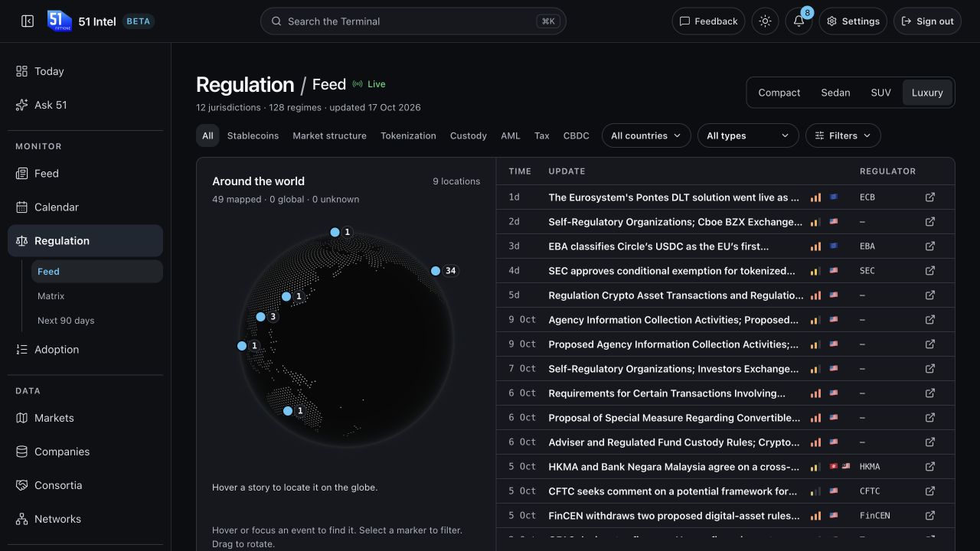Screen dimensions: 980x551
Task: Filter by Custody topic
Action: 469,135
